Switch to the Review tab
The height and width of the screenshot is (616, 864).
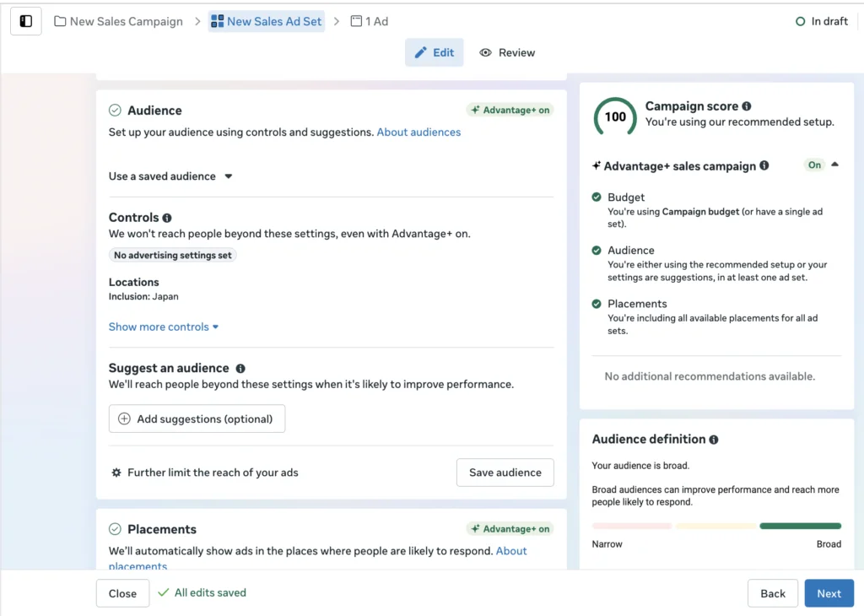point(507,53)
